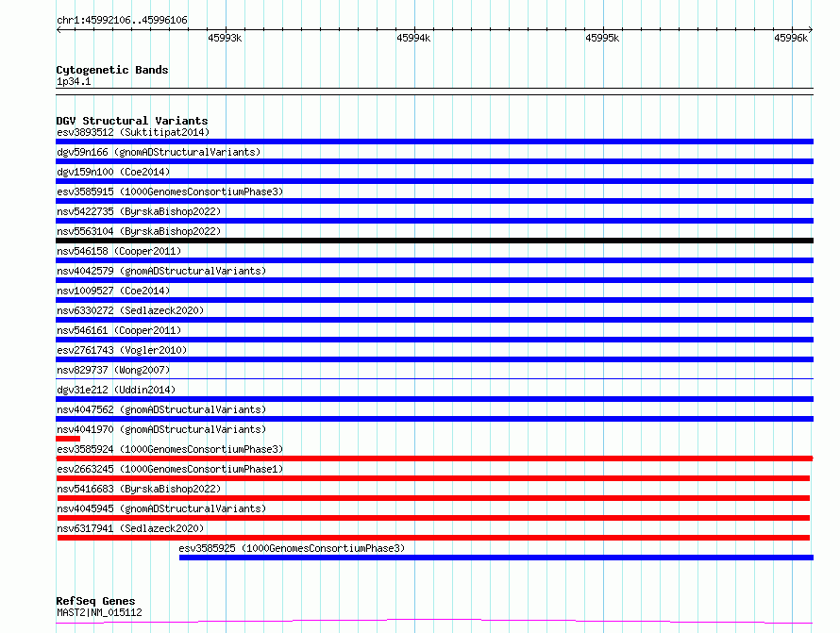
Task: Select esv2761743 (Vogler2010) label
Action: pos(122,350)
